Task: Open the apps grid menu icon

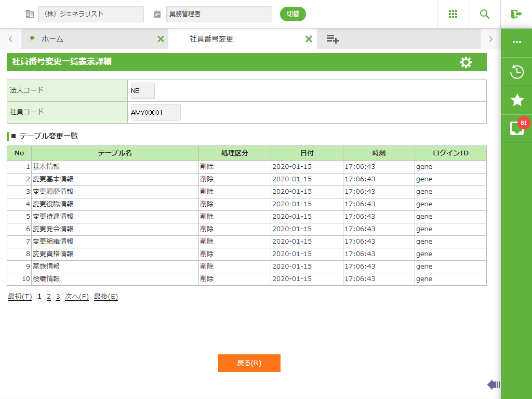Action: point(453,14)
